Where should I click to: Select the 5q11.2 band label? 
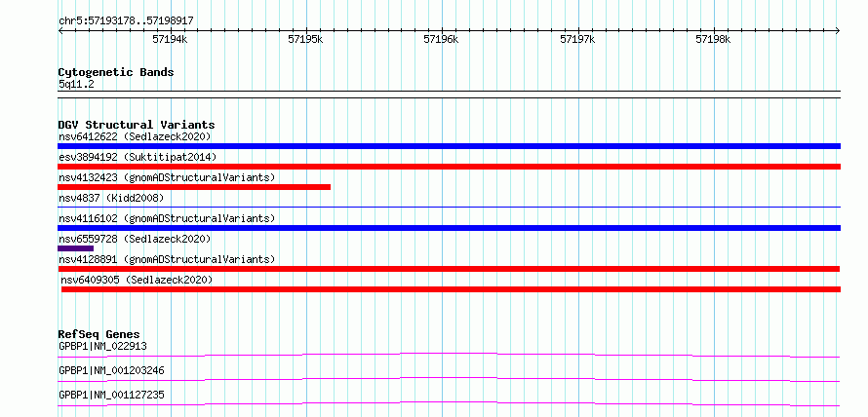click(76, 85)
